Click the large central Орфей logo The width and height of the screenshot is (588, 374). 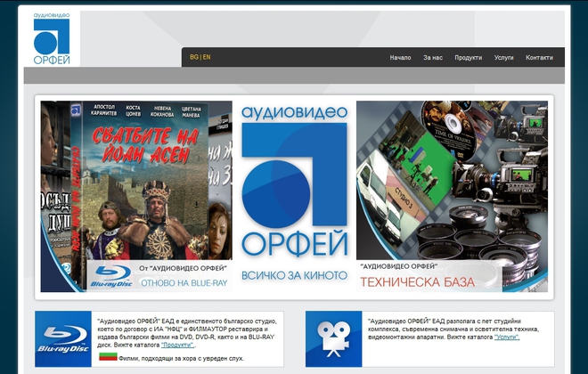point(294,182)
